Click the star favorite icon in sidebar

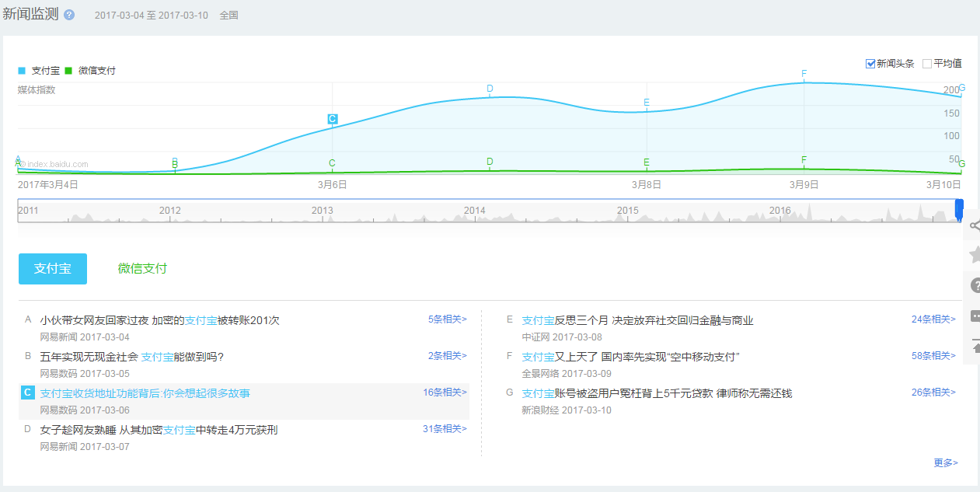(974, 255)
